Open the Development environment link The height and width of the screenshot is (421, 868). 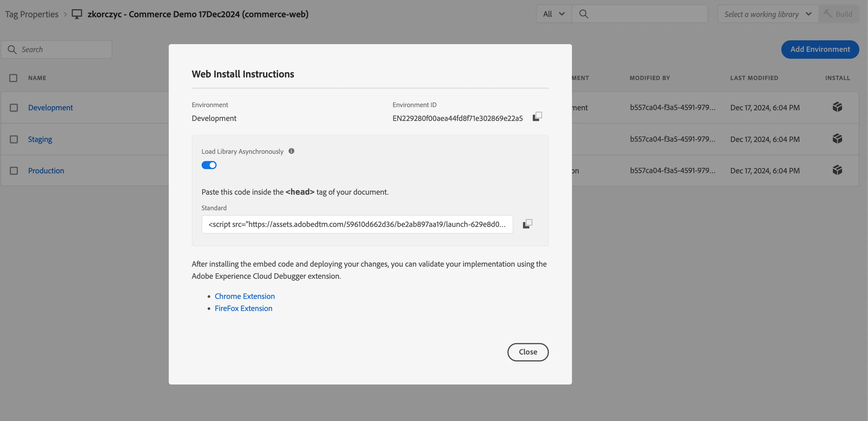(x=50, y=107)
